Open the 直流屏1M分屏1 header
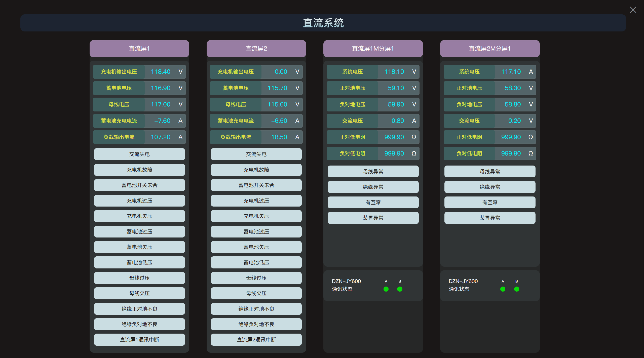Image resolution: width=644 pixels, height=358 pixels. (x=373, y=49)
